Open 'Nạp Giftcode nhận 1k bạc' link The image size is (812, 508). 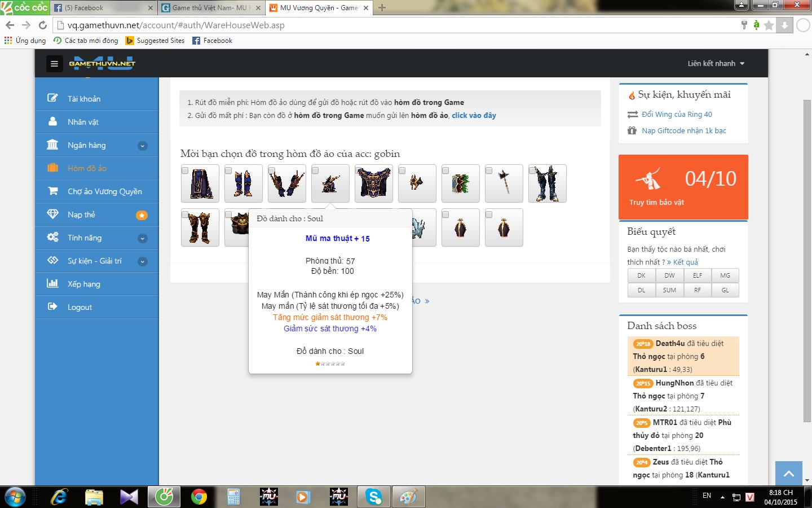pos(684,130)
